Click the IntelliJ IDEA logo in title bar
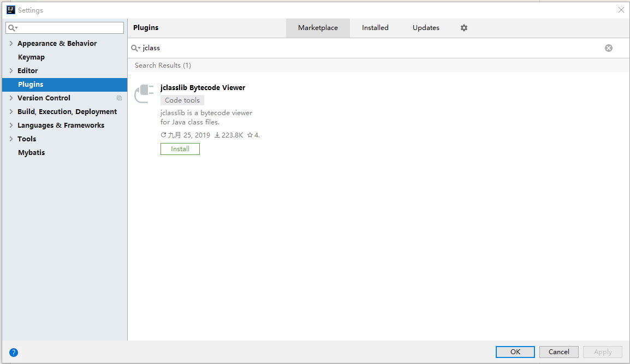630x364 pixels. [11, 10]
